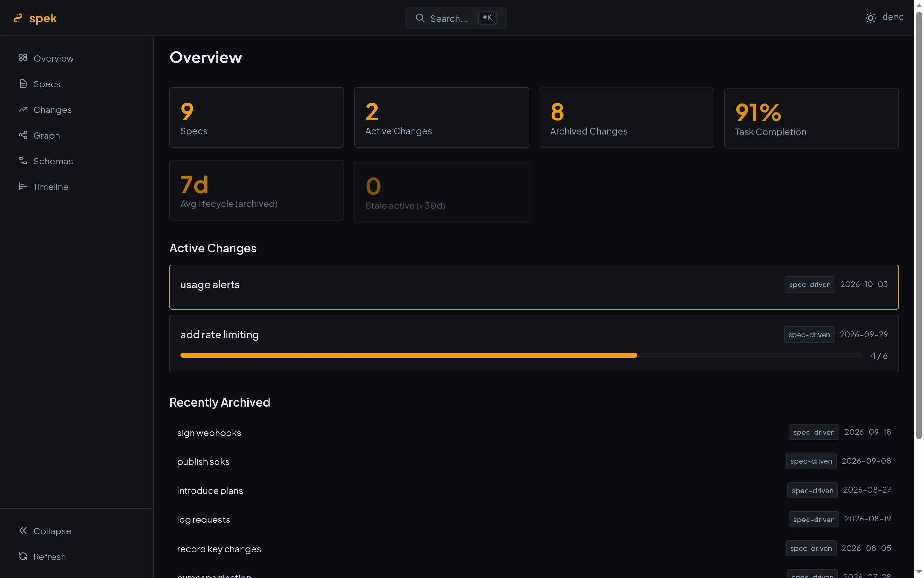This screenshot has width=924, height=578.
Task: Open the add rate limiting change
Action: pos(534,343)
